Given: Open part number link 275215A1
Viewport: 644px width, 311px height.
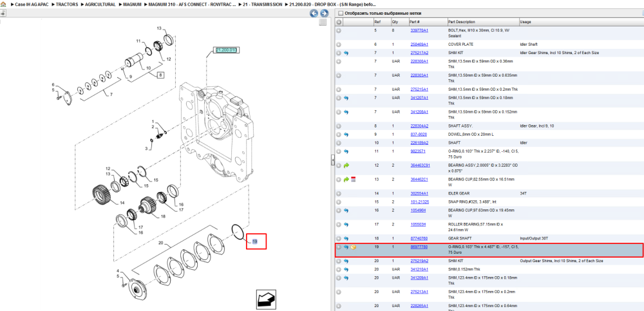Looking at the screenshot, I should (419, 90).
